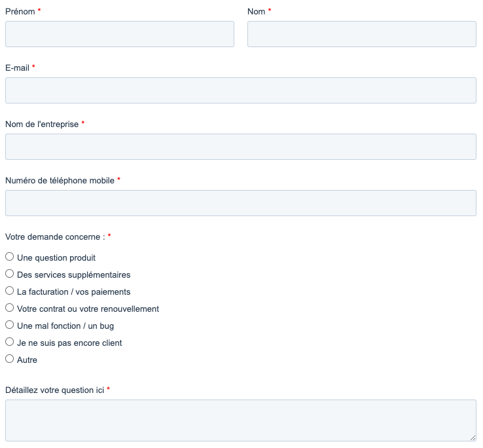Click the Nom de l'entreprise label
483x448 pixels.
[x=42, y=124]
